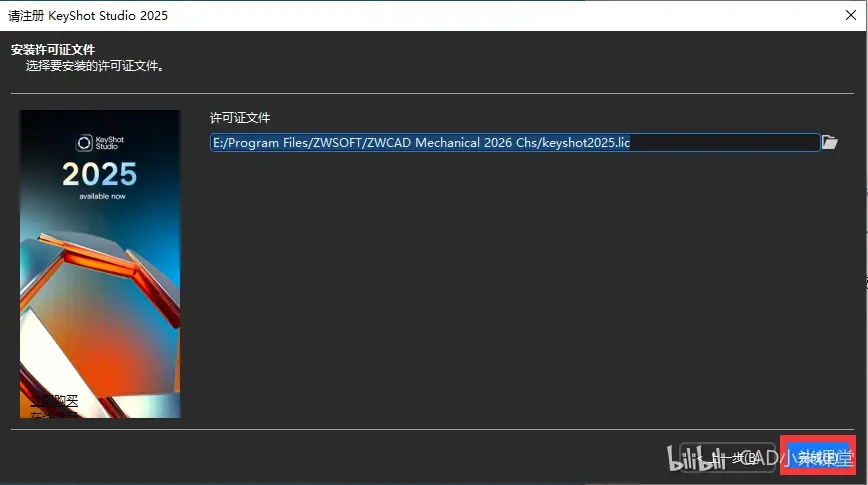Click the large 2025 text in banner
The width and height of the screenshot is (868, 485).
100,174
